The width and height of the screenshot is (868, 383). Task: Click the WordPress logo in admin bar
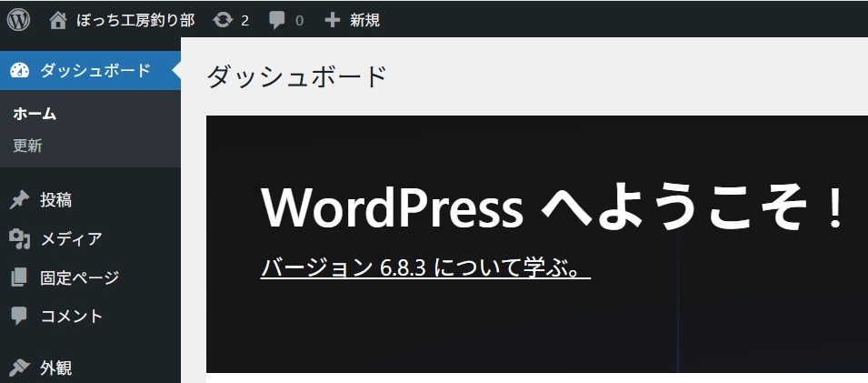tap(19, 18)
